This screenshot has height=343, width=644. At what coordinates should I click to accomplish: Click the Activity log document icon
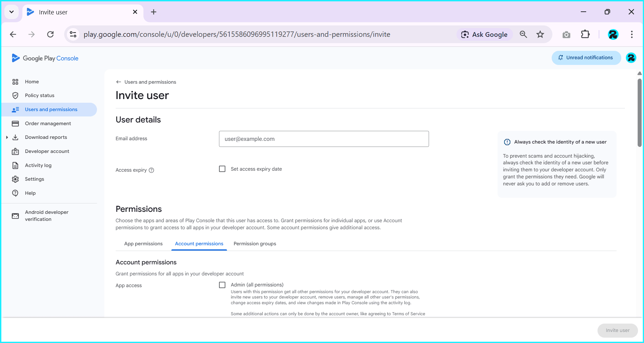(x=15, y=165)
